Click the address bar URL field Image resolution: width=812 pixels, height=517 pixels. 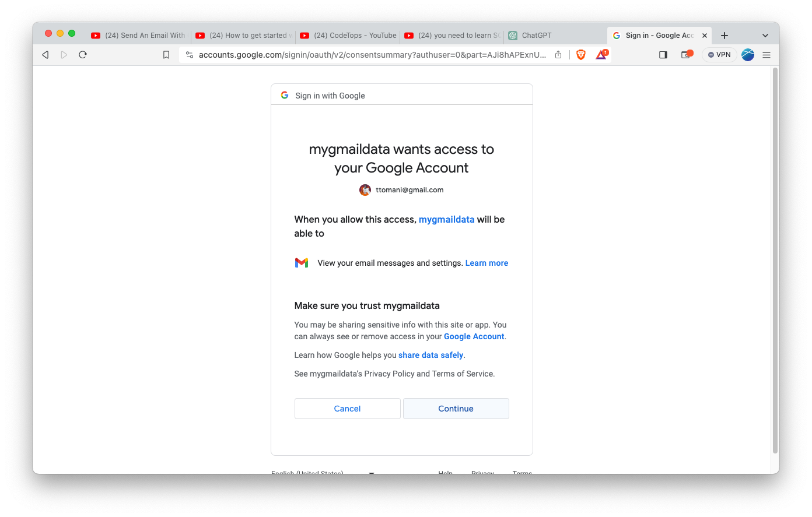[x=372, y=55]
